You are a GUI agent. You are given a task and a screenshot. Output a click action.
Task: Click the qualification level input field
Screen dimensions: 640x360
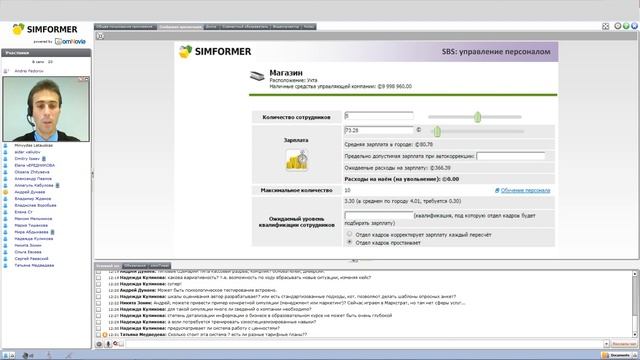[379, 215]
